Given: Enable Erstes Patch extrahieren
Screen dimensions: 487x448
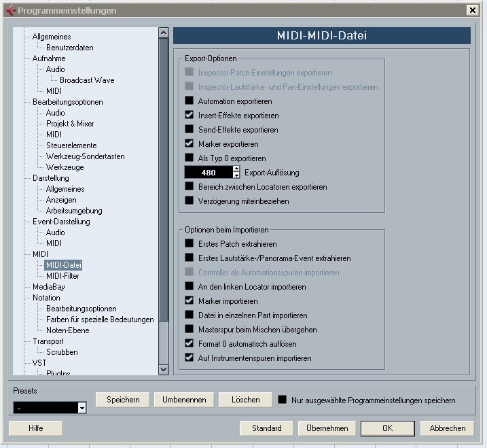Looking at the screenshot, I should [189, 244].
